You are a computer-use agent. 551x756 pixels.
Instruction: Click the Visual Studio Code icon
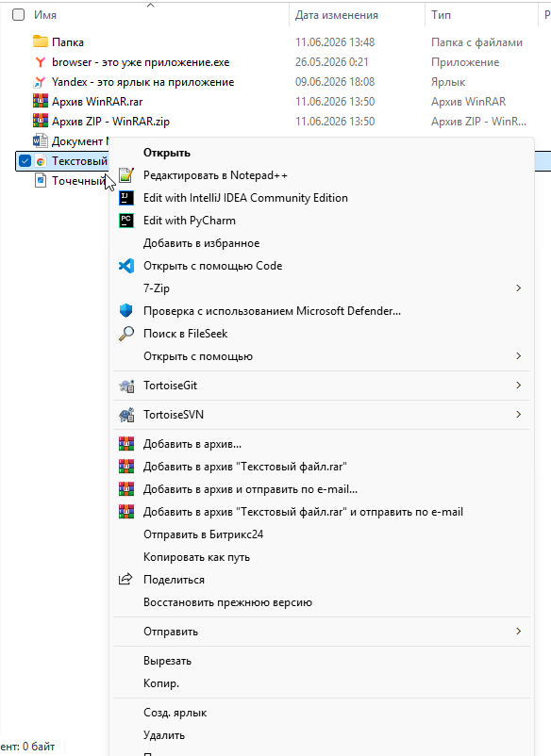(126, 266)
